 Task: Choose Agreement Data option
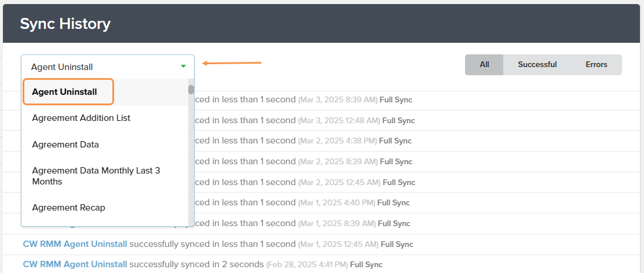pyautogui.click(x=105, y=145)
